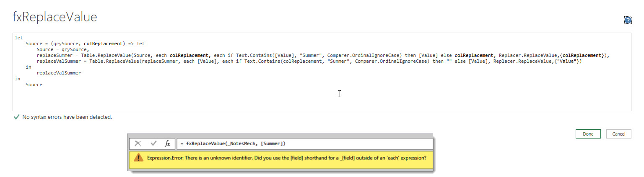Click inside the blank area of code editor
The height and width of the screenshot is (177, 644).
(322, 98)
